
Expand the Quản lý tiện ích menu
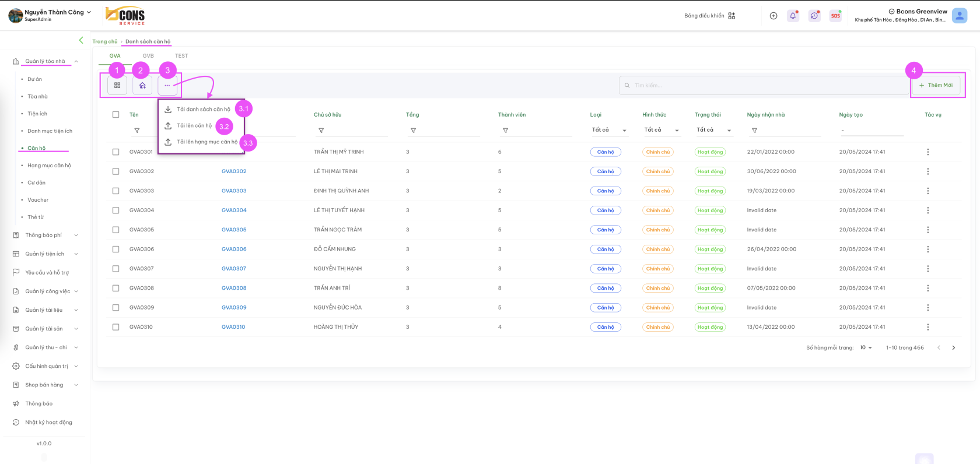click(x=46, y=254)
